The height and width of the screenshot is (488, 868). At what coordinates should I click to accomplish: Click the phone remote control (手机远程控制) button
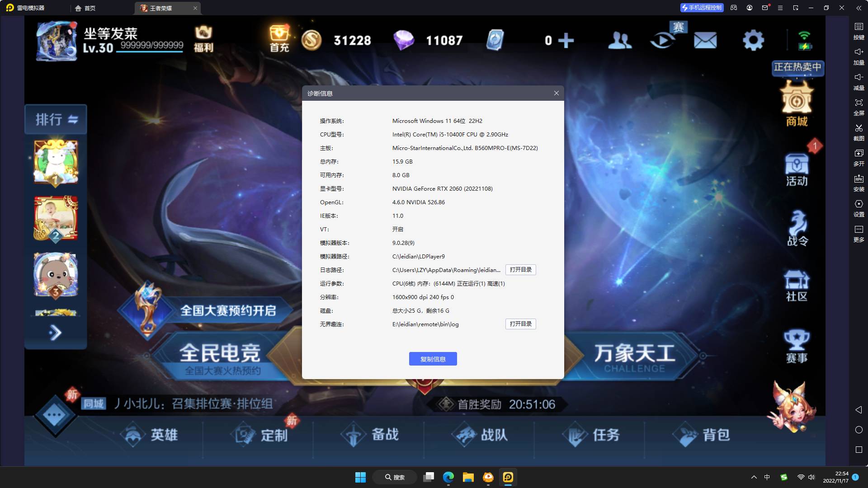702,8
